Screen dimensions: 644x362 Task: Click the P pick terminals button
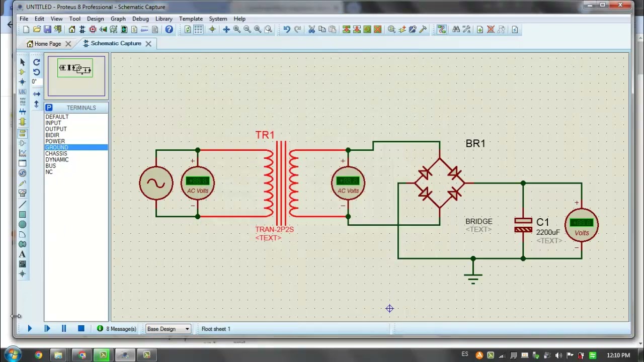click(x=49, y=108)
